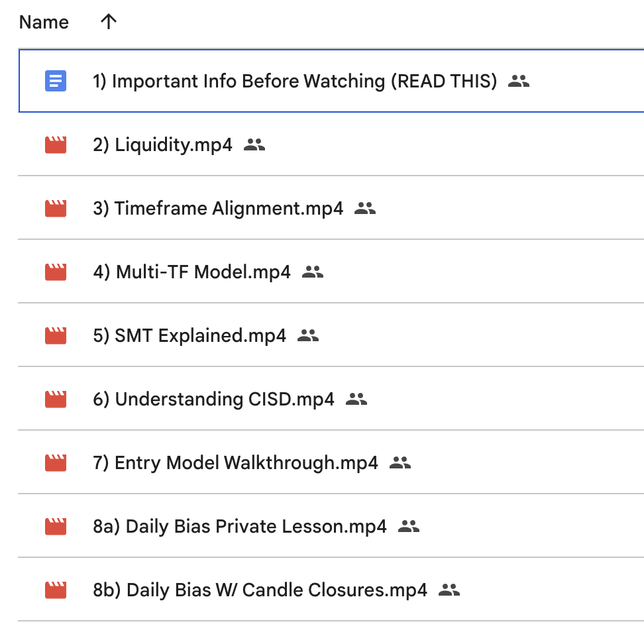644x644 pixels.
Task: Select the file '8a) Daily Bias Private Lesson.mp4'
Action: click(x=240, y=527)
